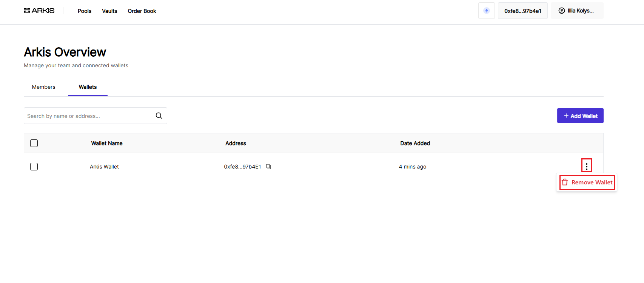Image resolution: width=644 pixels, height=283 pixels.
Task: Click the Date Added column header
Action: [x=415, y=143]
